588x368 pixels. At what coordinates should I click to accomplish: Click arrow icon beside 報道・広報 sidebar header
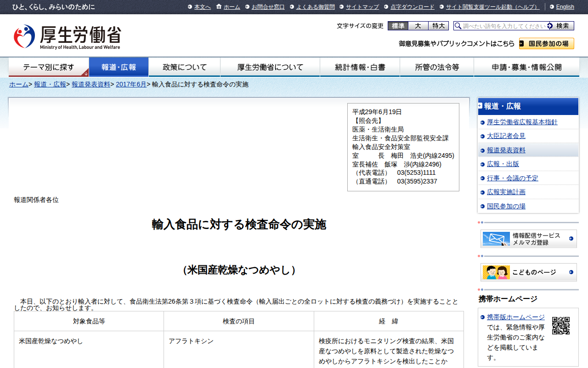480,106
